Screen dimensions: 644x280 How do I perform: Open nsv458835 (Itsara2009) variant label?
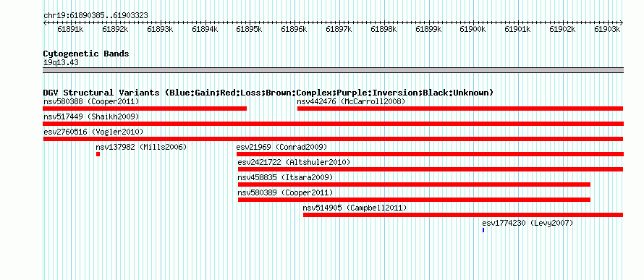coord(285,177)
